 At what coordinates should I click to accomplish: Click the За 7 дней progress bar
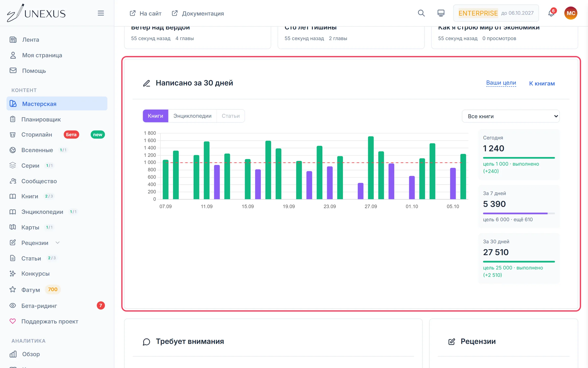tap(519, 213)
